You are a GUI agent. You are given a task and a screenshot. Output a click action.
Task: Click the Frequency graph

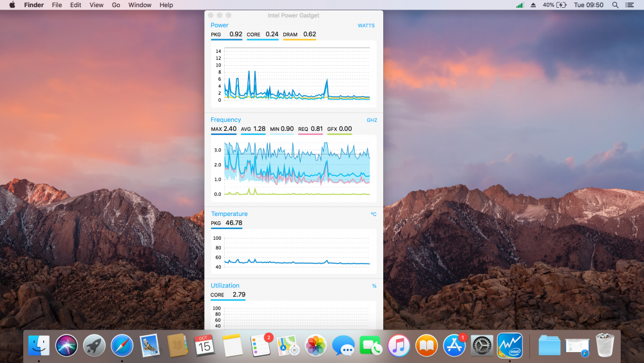(x=294, y=168)
